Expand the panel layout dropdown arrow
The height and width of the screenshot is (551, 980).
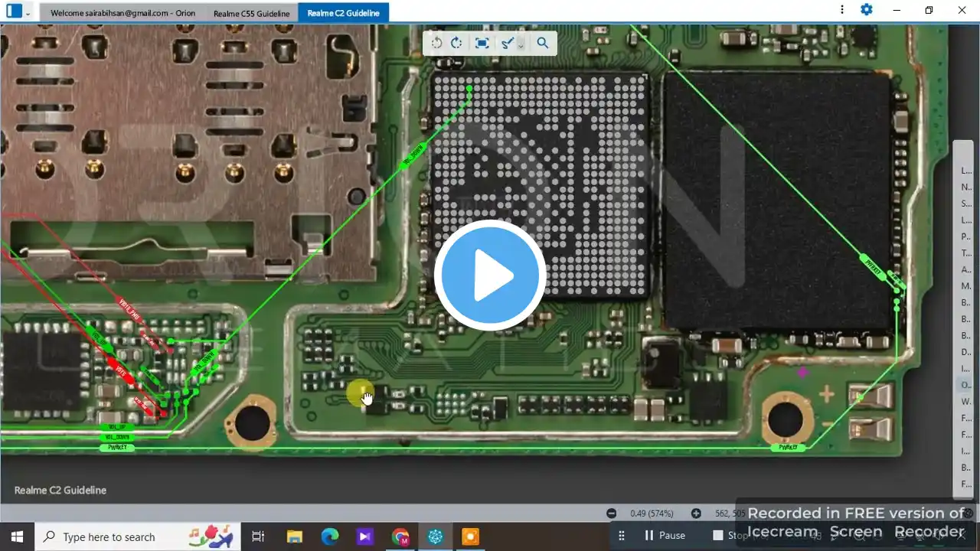[28, 13]
